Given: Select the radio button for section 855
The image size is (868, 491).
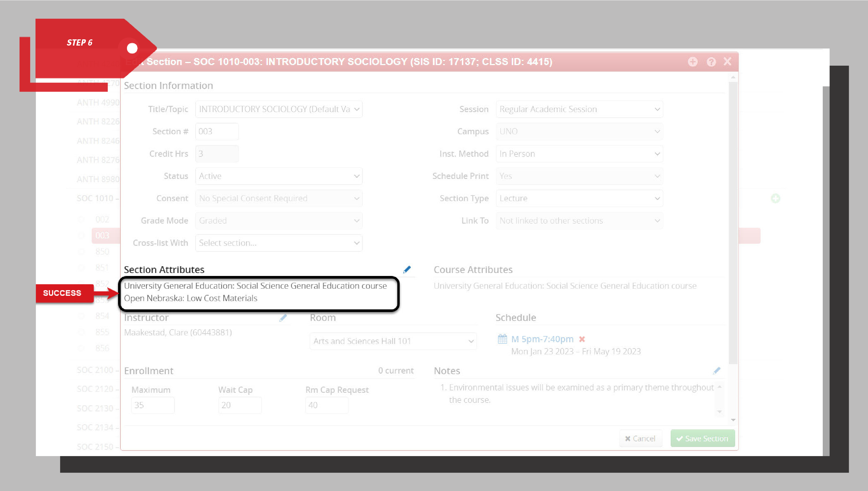Looking at the screenshot, I should pos(81,332).
